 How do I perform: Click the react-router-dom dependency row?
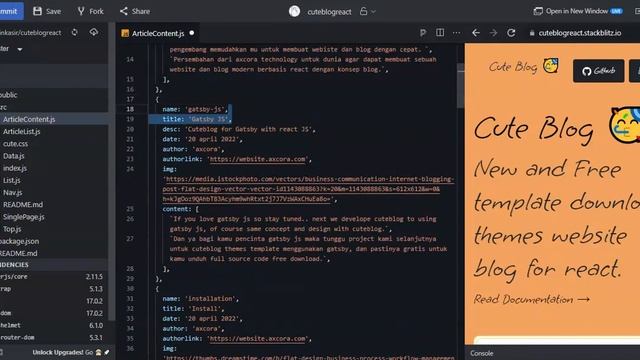point(51,338)
